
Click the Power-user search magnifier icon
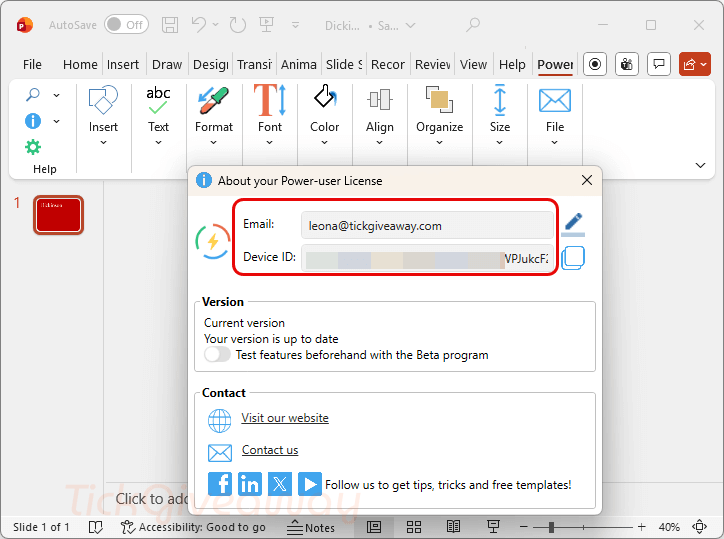tap(33, 95)
